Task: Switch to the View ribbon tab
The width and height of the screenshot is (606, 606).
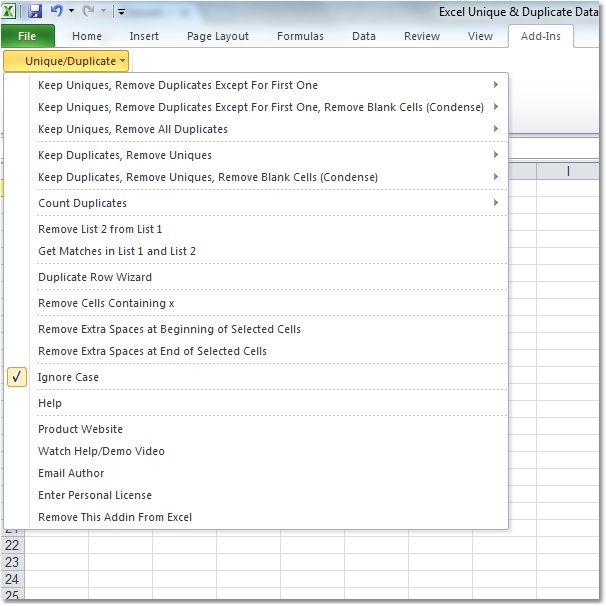Action: [x=480, y=36]
